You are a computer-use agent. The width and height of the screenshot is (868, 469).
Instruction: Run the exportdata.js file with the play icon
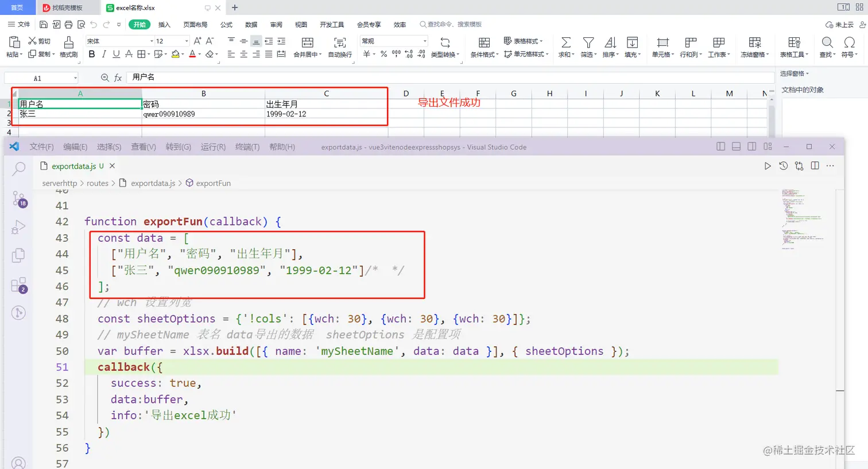pos(768,165)
